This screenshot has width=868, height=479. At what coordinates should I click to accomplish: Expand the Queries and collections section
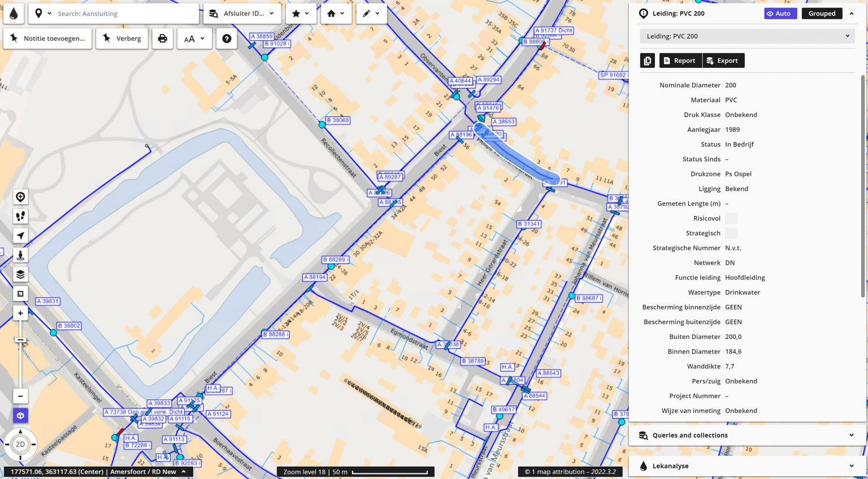tap(747, 435)
